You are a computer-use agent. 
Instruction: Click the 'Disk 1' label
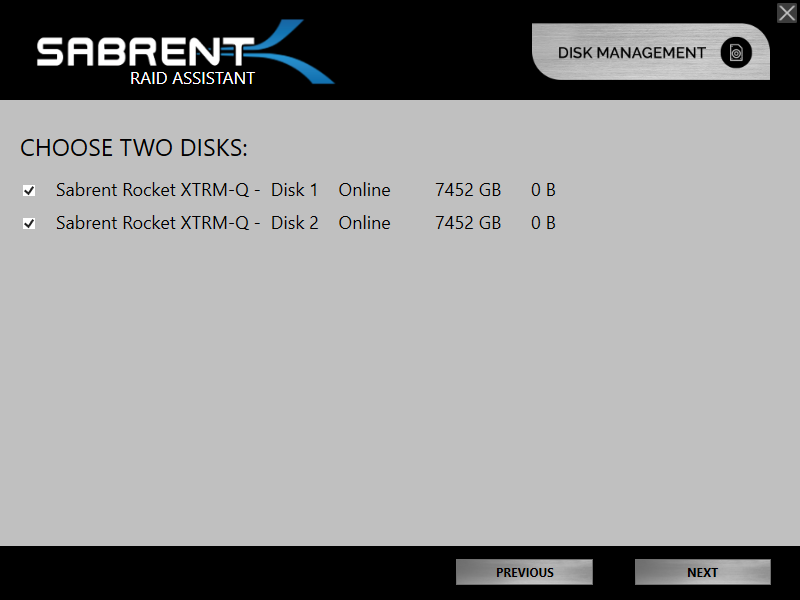click(x=294, y=190)
